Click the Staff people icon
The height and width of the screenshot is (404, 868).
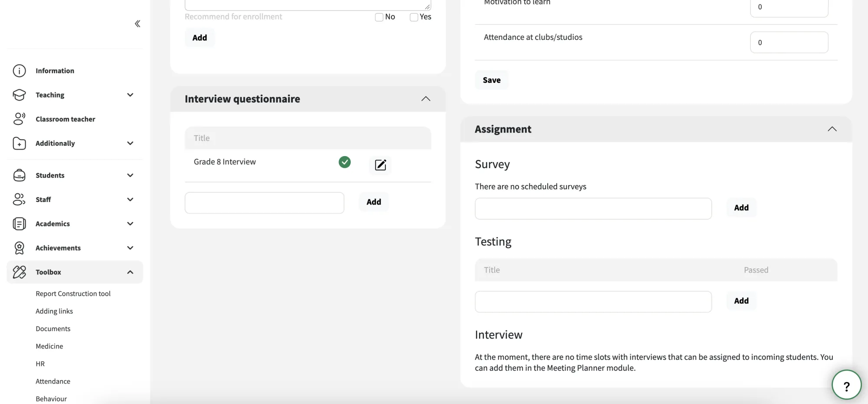(x=19, y=199)
